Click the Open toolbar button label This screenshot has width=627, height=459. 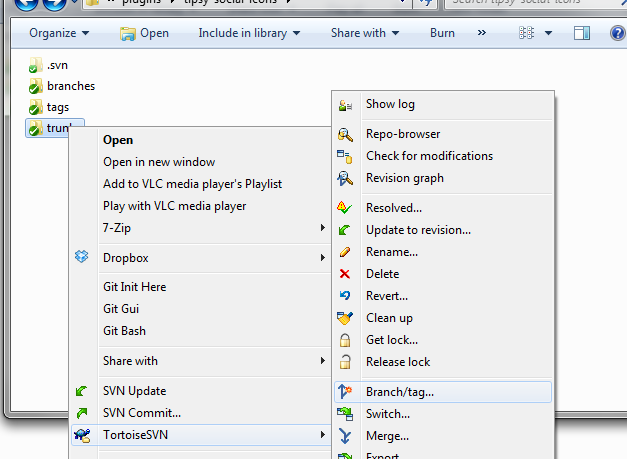[154, 33]
